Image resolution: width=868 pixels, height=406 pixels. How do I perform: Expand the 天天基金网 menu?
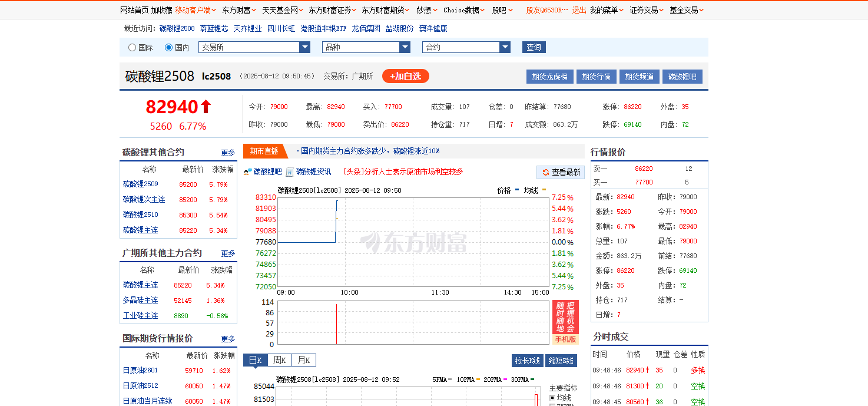tap(283, 10)
